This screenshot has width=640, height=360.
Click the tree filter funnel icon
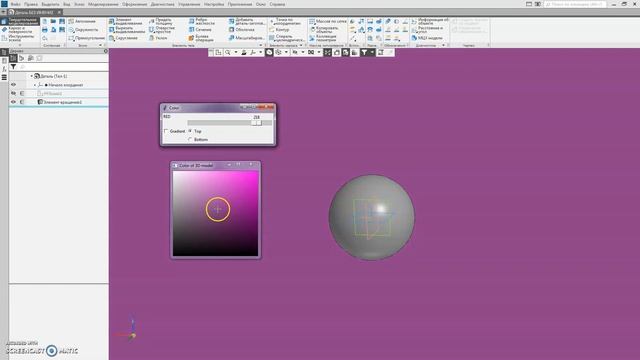[x=13, y=67]
